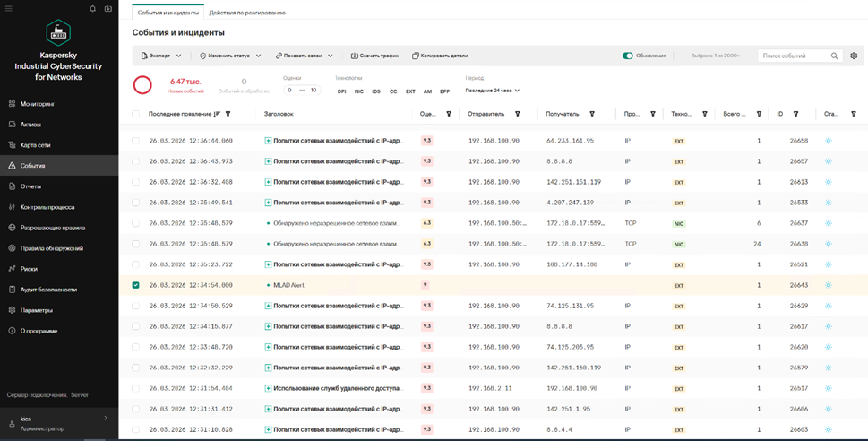Screen dimensions: 868x441
Task: Open Карта сети in the sidebar
Action: click(36, 145)
